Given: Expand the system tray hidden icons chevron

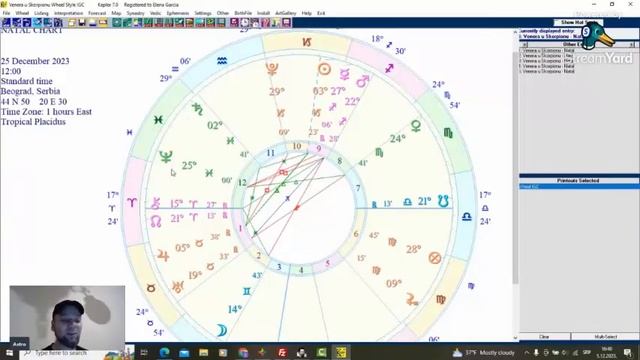Looking at the screenshot, I should coord(527,353).
